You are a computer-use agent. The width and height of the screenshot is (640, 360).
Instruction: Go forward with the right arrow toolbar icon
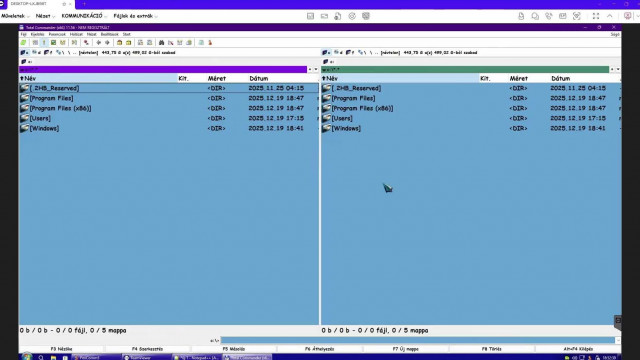(x=107, y=42)
